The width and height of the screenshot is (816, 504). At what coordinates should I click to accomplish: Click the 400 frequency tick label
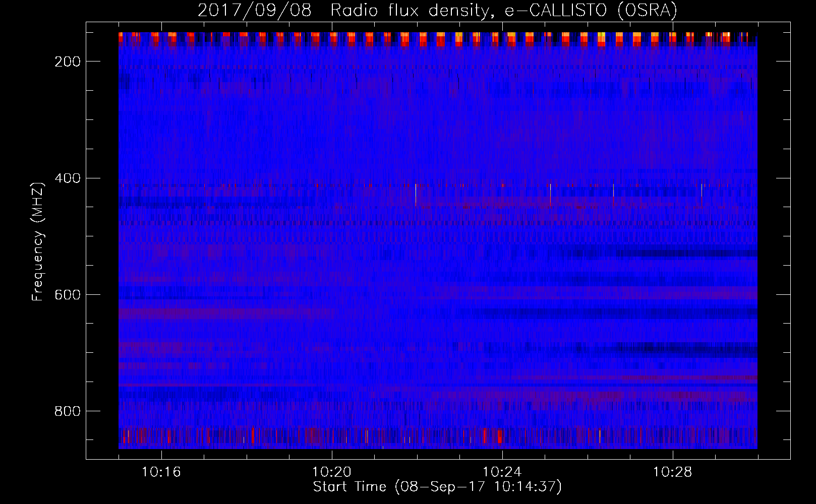[x=68, y=178]
